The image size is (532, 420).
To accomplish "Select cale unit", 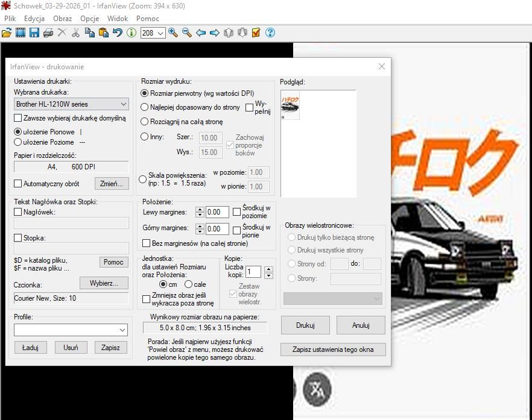I will coord(188,284).
